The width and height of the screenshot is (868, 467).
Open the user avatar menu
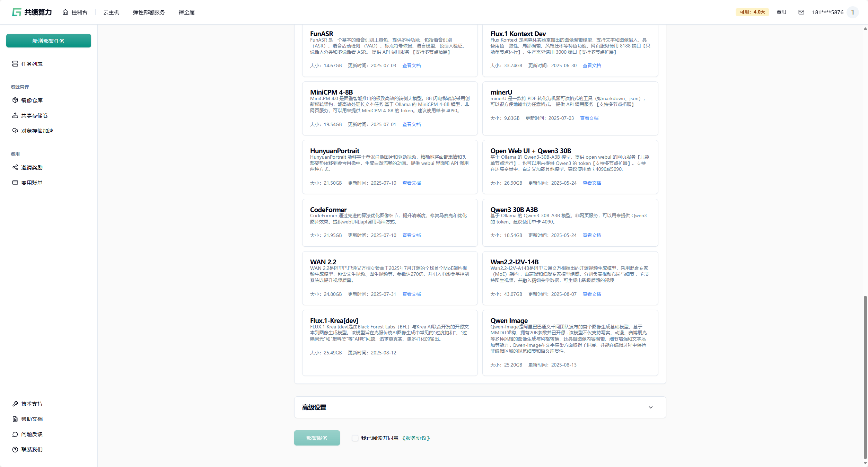[x=852, y=12]
